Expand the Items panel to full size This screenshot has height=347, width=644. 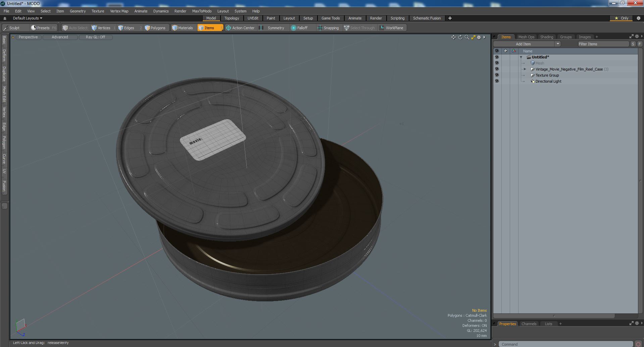[631, 36]
